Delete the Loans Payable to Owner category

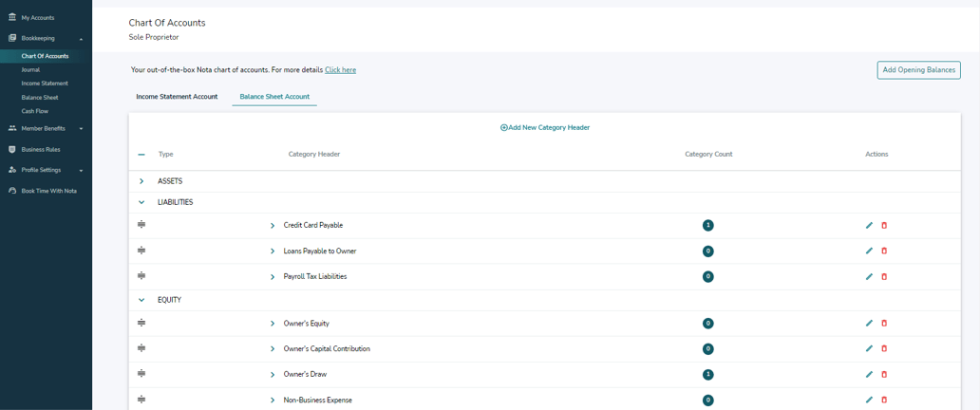(884, 252)
